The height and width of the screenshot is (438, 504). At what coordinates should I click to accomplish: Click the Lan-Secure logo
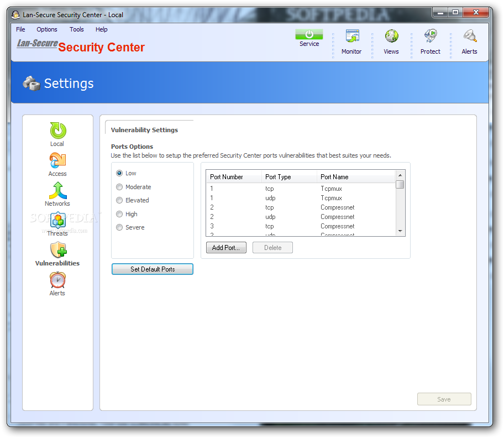click(x=37, y=43)
